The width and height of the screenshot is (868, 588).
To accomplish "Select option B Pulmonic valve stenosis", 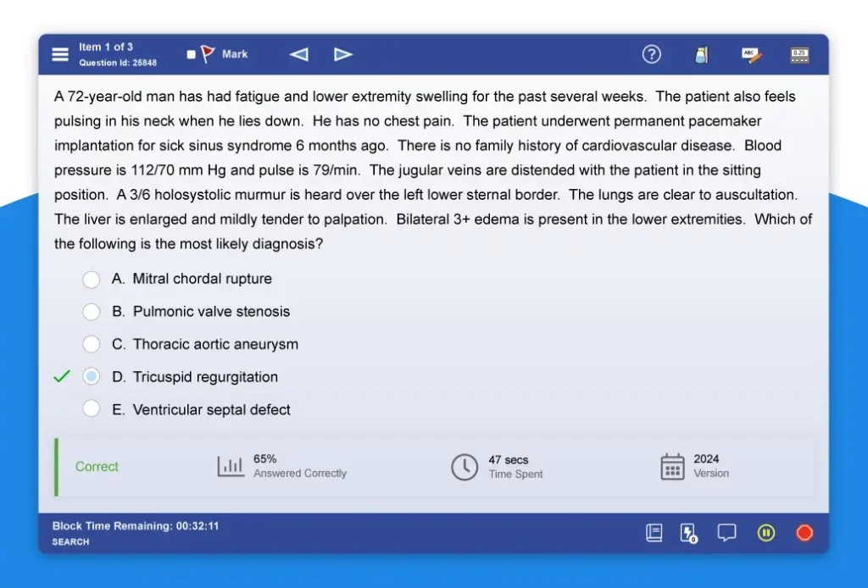I will coord(92,312).
